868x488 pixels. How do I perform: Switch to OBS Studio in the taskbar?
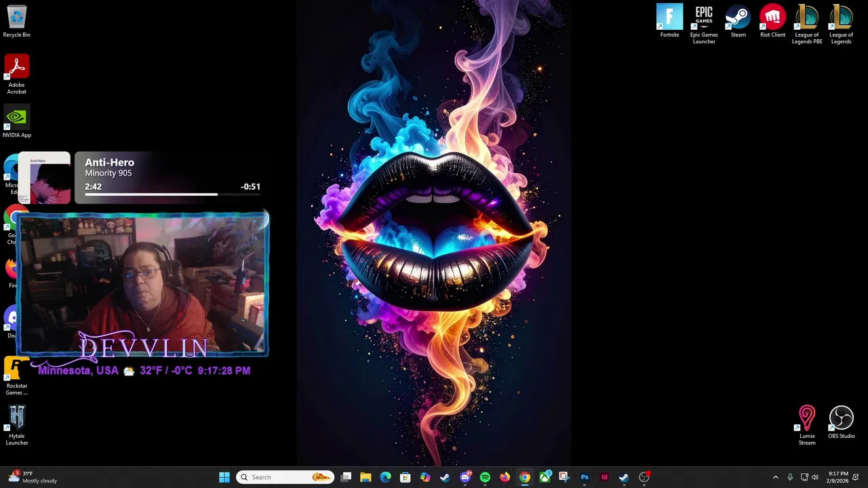tap(644, 477)
